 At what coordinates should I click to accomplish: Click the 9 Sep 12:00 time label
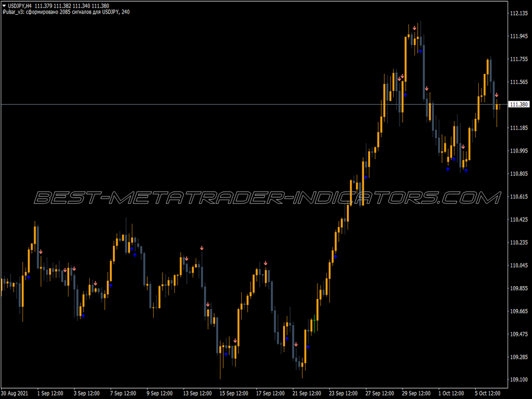[x=160, y=393]
